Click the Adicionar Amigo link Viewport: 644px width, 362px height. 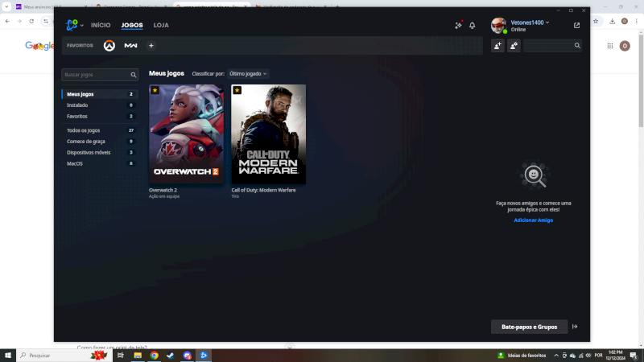pos(533,220)
